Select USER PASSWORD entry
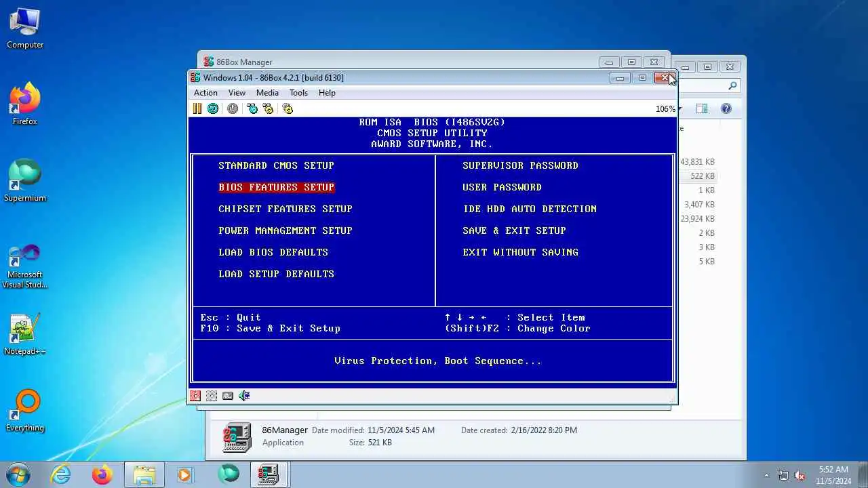The image size is (868, 488). (x=502, y=187)
